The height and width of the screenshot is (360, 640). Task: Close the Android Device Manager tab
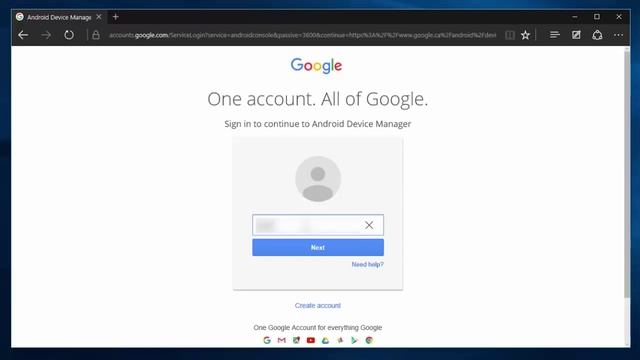tap(99, 17)
